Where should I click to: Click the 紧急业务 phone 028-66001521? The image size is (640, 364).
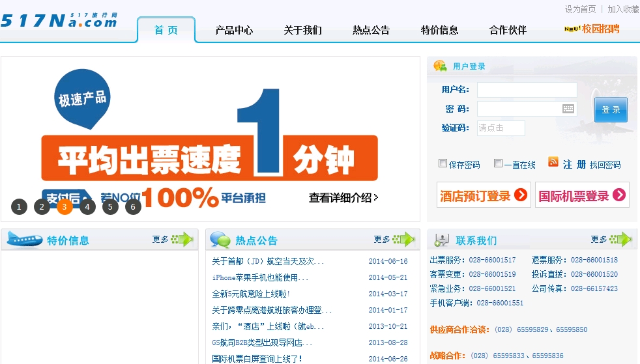pos(492,288)
